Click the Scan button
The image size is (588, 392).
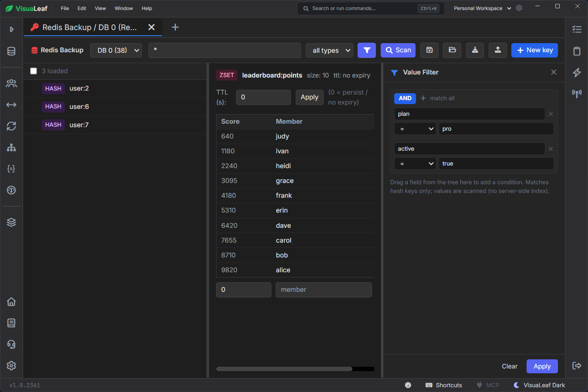398,50
